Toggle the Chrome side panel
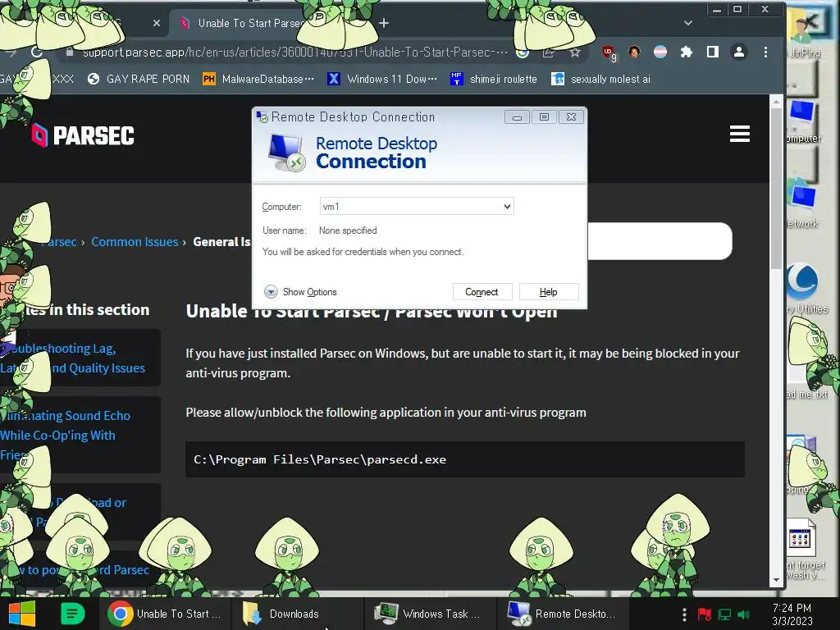The height and width of the screenshot is (630, 840). 713,52
